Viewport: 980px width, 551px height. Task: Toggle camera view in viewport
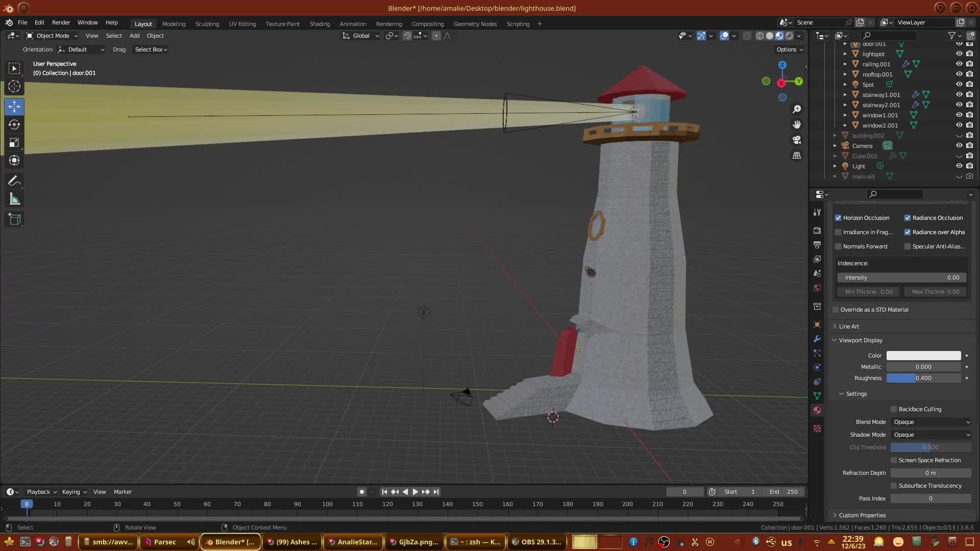pyautogui.click(x=797, y=140)
